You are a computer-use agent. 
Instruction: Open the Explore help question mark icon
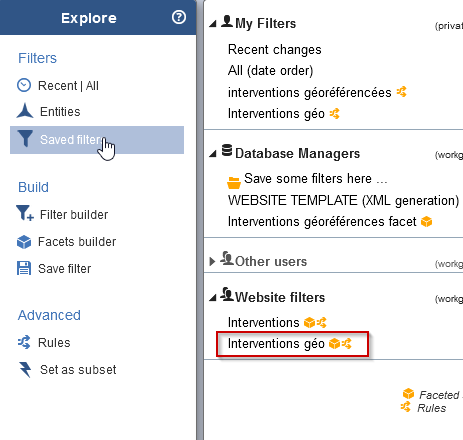pyautogui.click(x=179, y=17)
